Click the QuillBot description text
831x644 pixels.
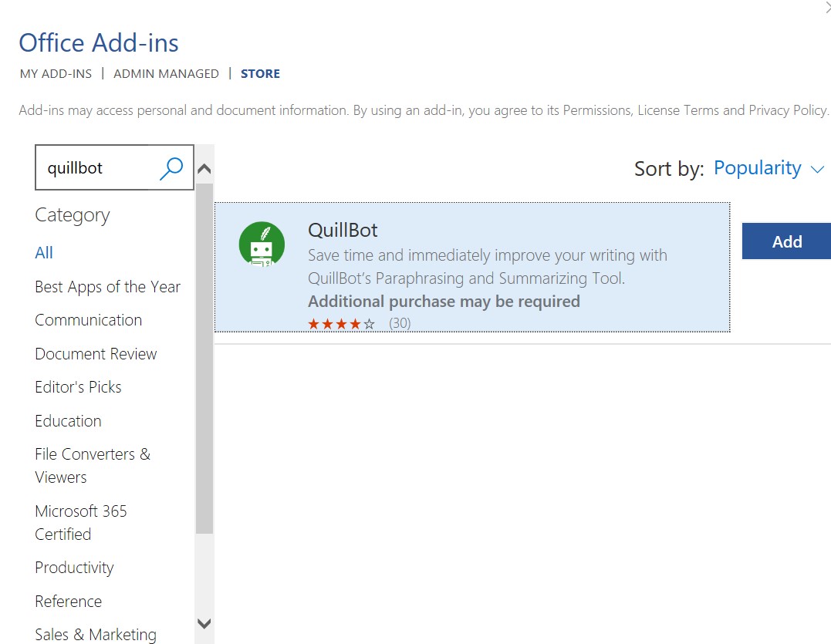488,266
